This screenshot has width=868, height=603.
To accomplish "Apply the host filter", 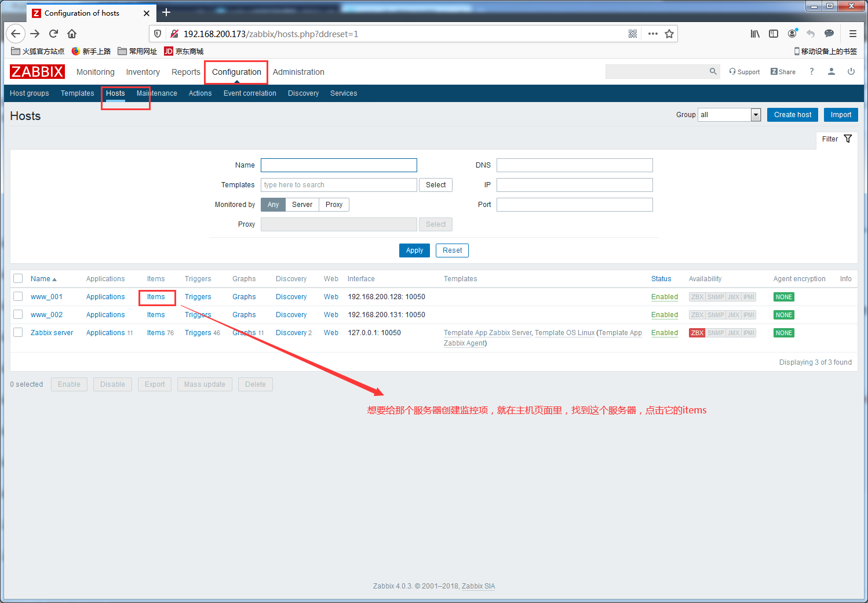I will tap(414, 250).
